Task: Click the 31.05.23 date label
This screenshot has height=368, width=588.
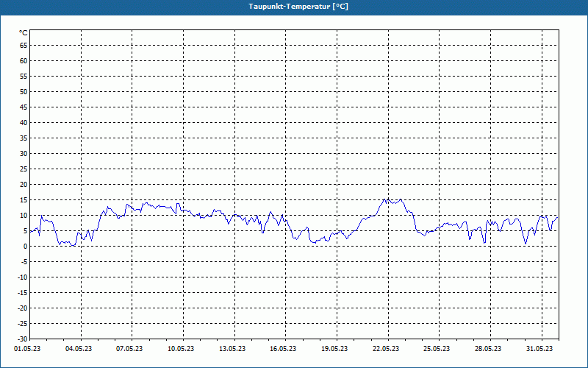Action: tap(539, 349)
